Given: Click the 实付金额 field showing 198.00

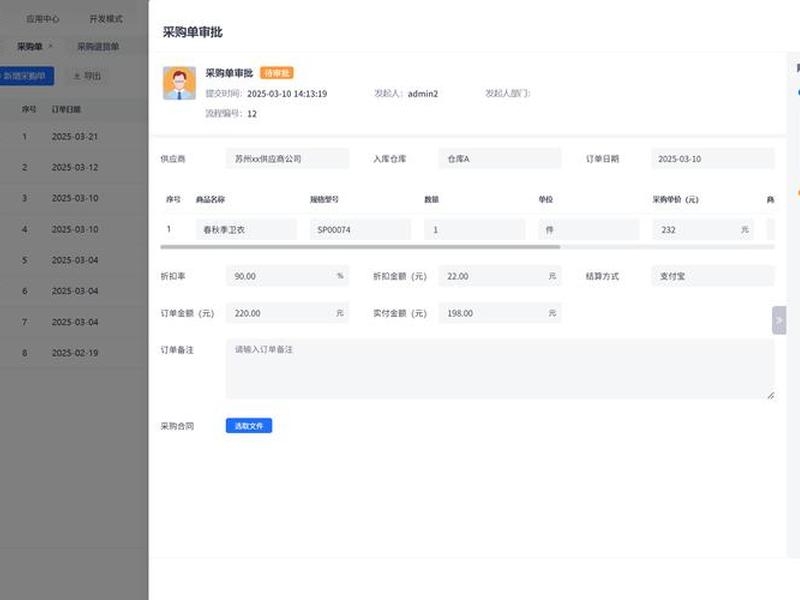Looking at the screenshot, I should (x=500, y=313).
